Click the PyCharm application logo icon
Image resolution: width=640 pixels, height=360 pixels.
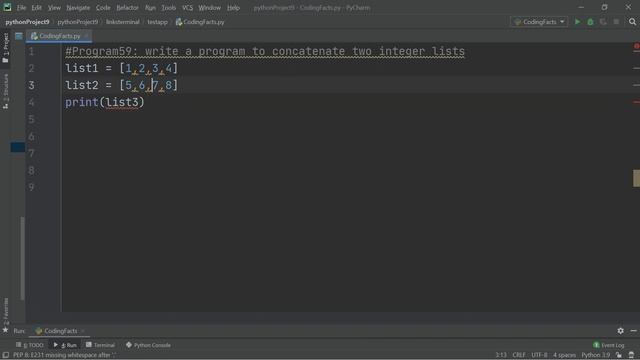tap(7, 7)
